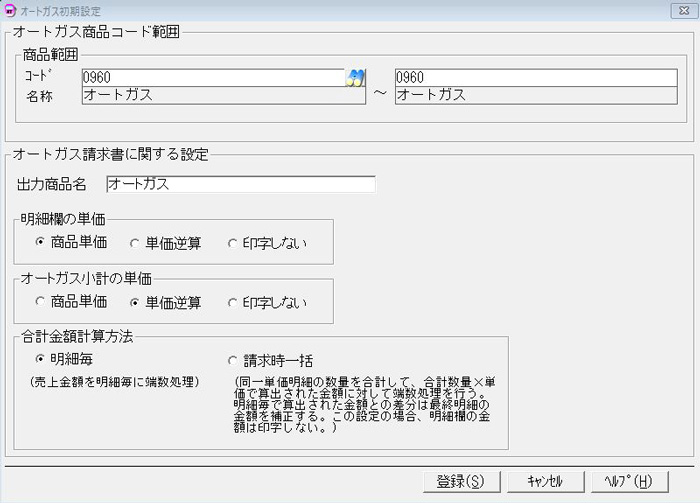Click the ending product code field
This screenshot has height=503, width=700.
pyautogui.click(x=536, y=78)
